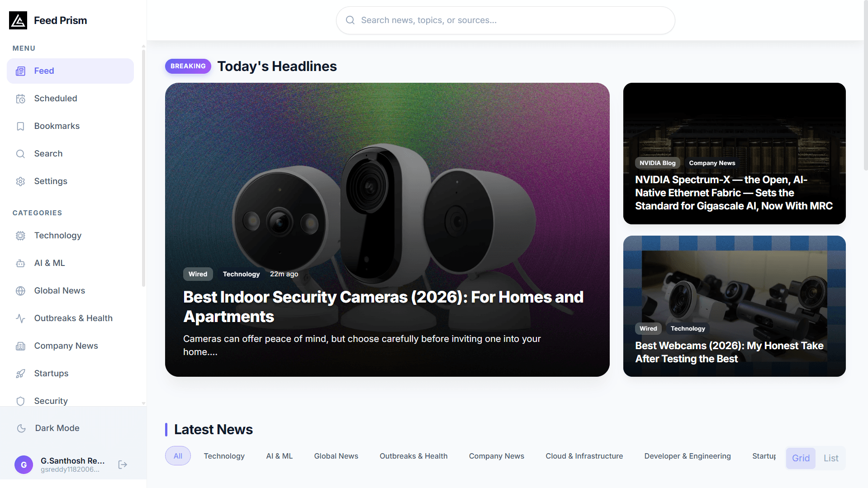Click the Dark Mode moon icon

point(21,428)
